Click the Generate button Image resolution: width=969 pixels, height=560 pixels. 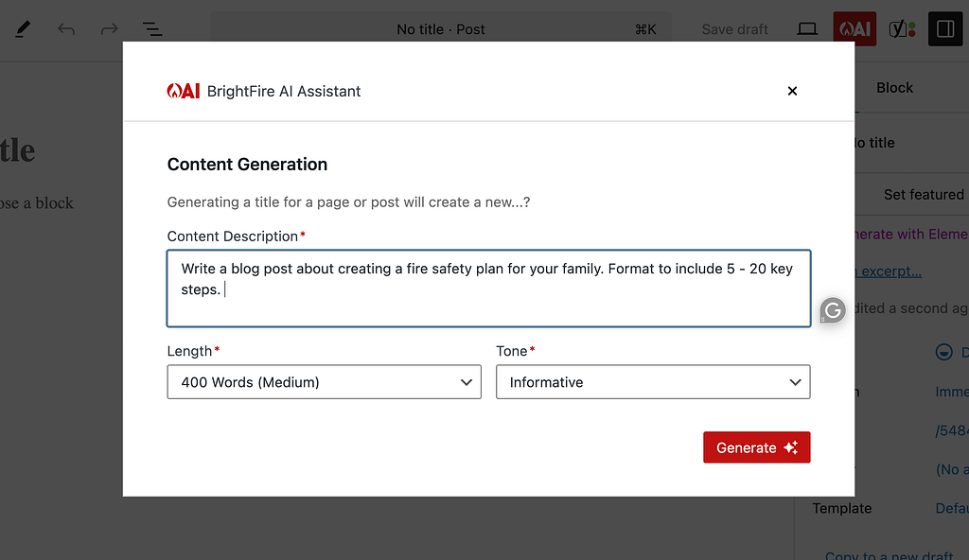point(756,447)
